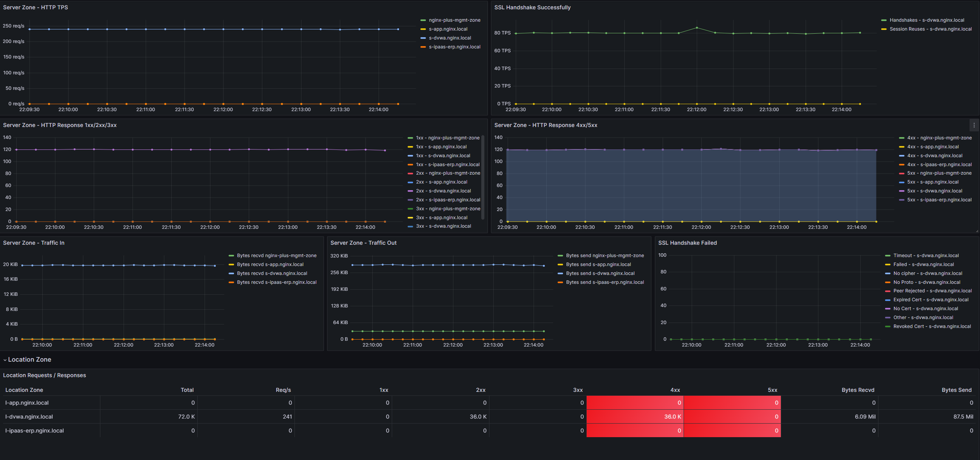The width and height of the screenshot is (980, 460).
Task: Click Peer Rejected legend color icon
Action: (x=887, y=291)
